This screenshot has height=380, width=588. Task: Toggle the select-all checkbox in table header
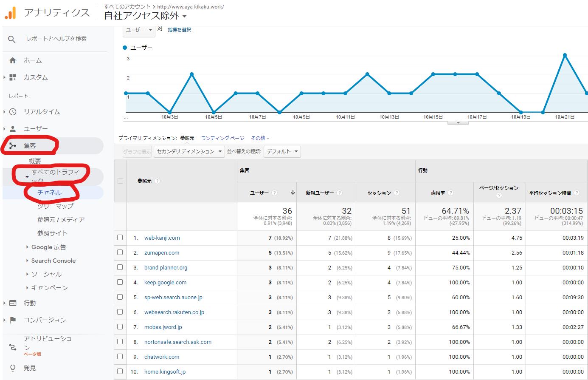coord(120,181)
